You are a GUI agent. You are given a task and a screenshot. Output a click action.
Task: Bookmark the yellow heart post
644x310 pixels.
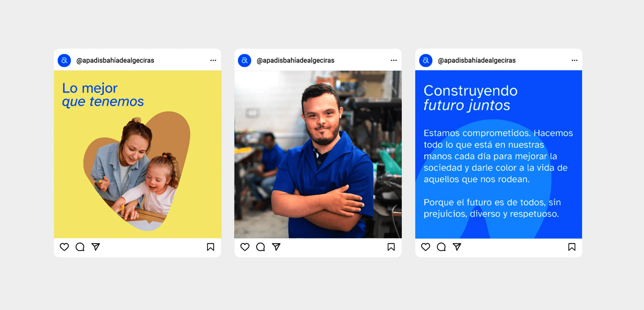[211, 247]
